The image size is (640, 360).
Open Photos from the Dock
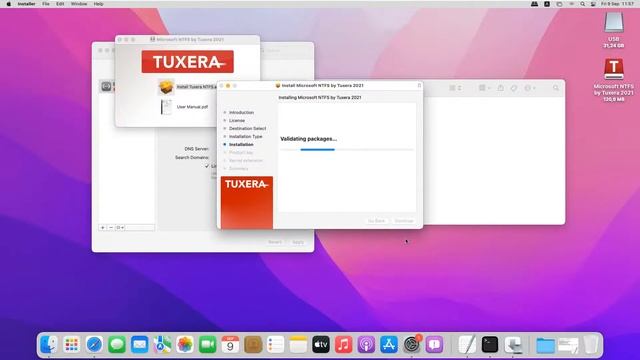point(185,345)
